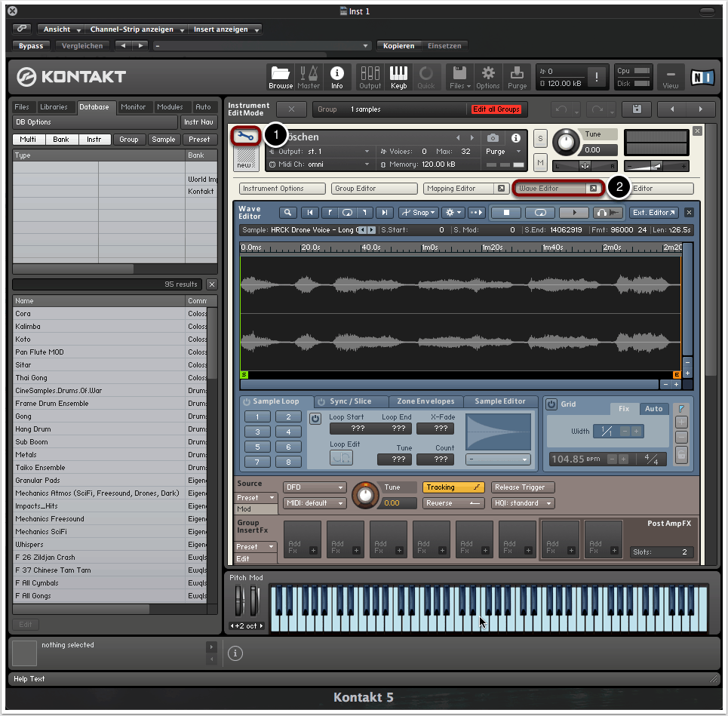Expand the HQI: standard dropdown
The height and width of the screenshot is (716, 728).
pyautogui.click(x=522, y=503)
